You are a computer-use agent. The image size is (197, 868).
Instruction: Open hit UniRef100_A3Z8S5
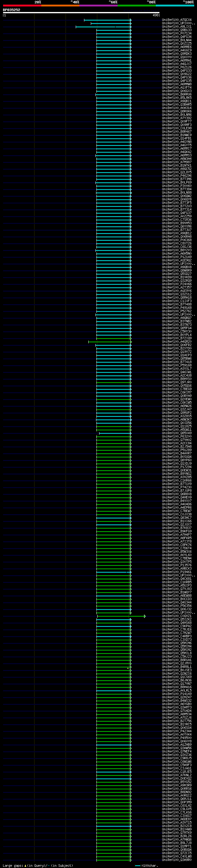click(177, 416)
